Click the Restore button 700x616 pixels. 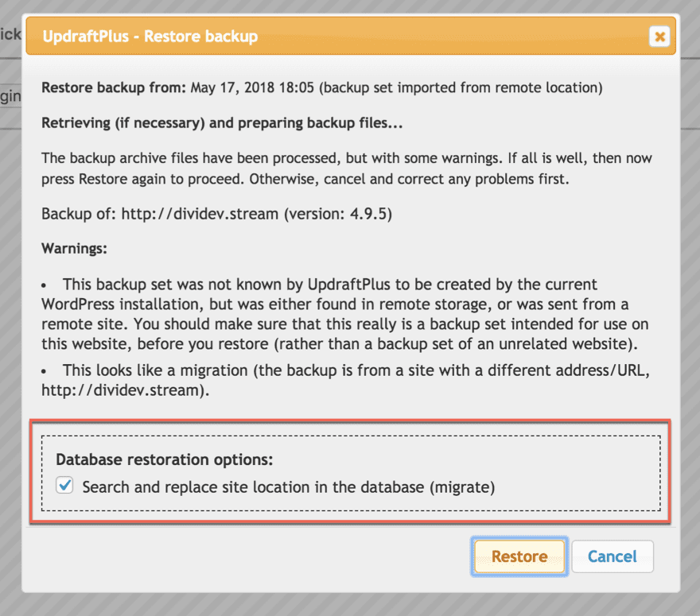pyautogui.click(x=519, y=556)
